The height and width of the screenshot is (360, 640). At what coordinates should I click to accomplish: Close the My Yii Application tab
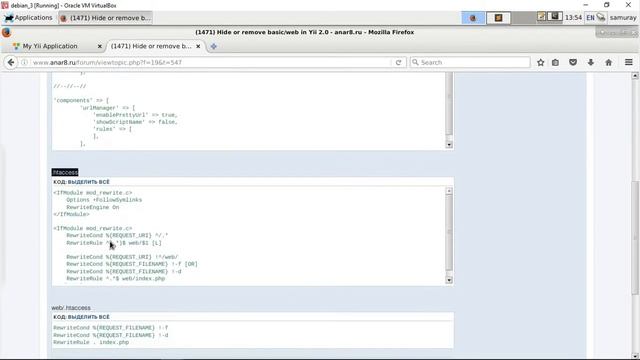coord(100,46)
